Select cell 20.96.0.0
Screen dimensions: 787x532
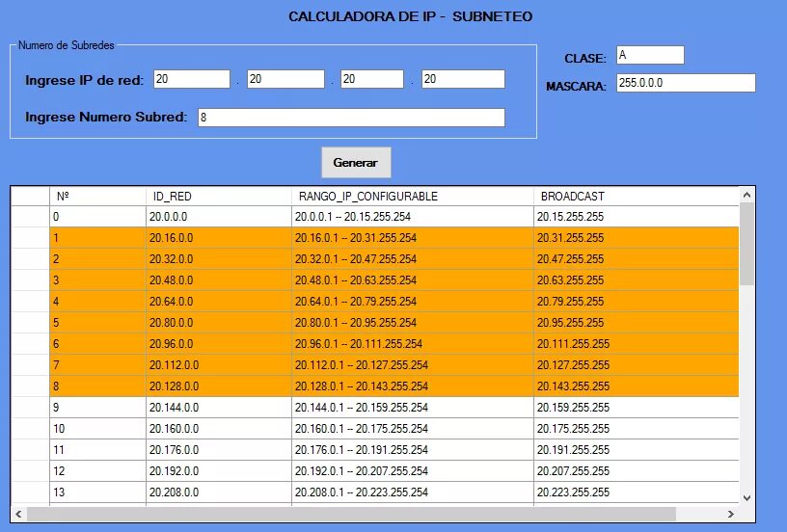[219, 344]
